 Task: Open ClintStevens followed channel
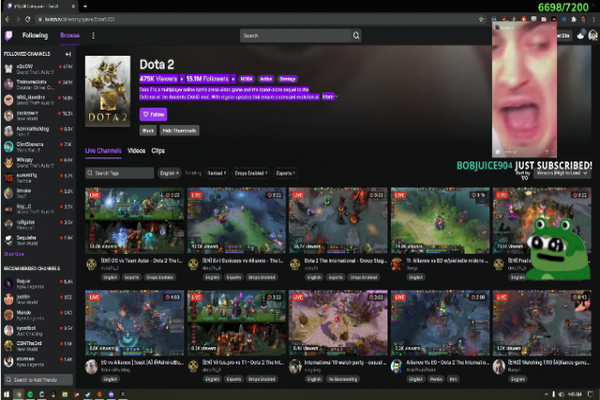click(x=38, y=147)
